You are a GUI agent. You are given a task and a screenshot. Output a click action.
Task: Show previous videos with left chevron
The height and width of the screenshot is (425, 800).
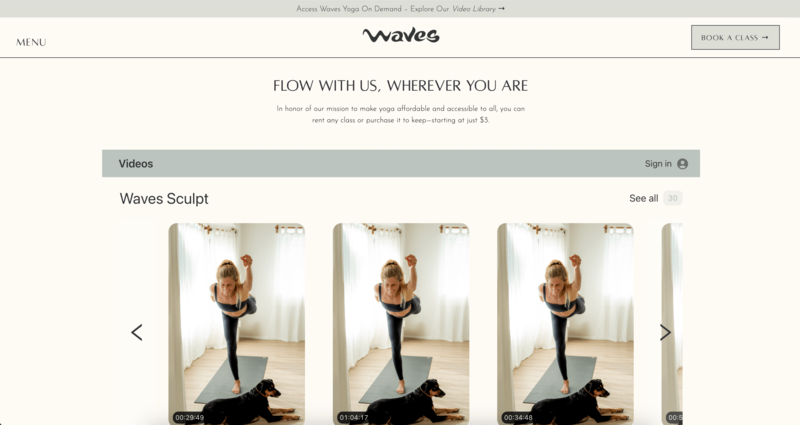point(137,333)
